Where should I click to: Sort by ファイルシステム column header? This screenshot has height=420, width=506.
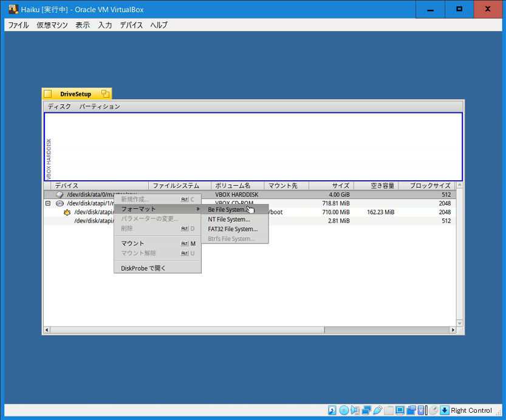tap(180, 186)
